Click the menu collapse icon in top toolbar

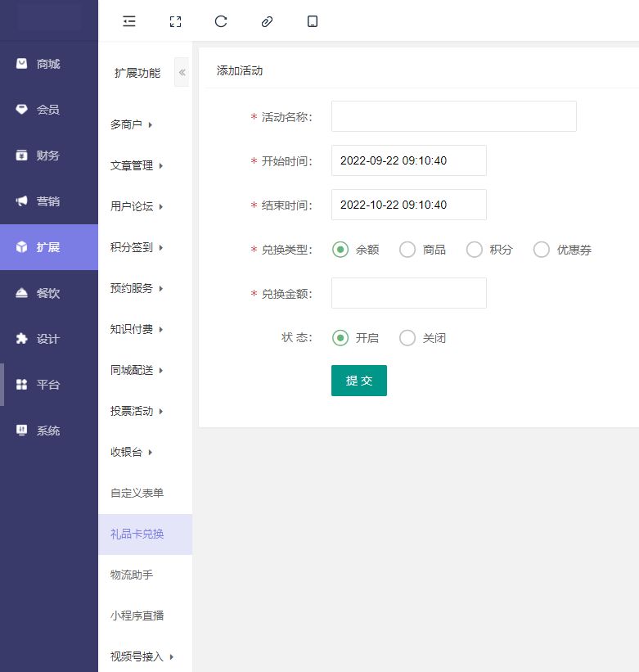point(129,22)
